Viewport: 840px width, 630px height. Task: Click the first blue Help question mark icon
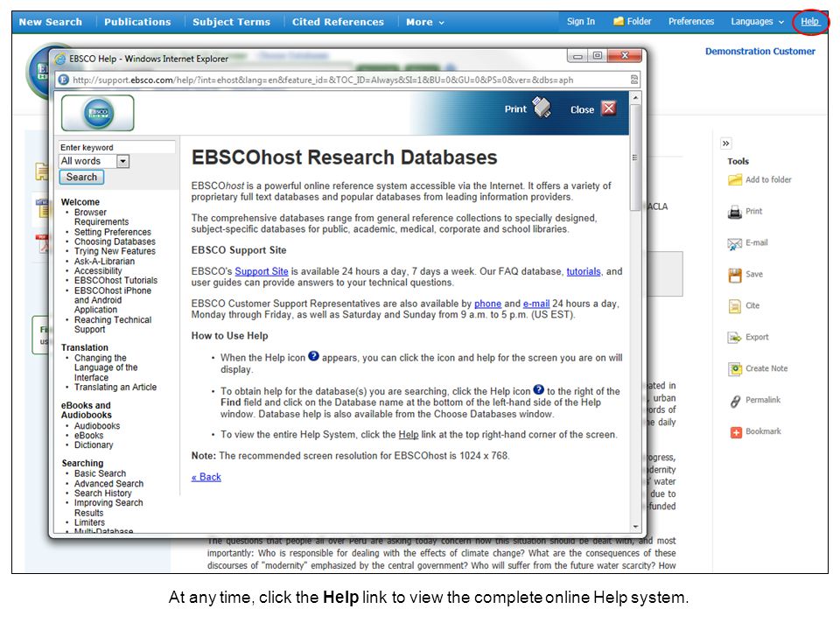click(x=313, y=356)
